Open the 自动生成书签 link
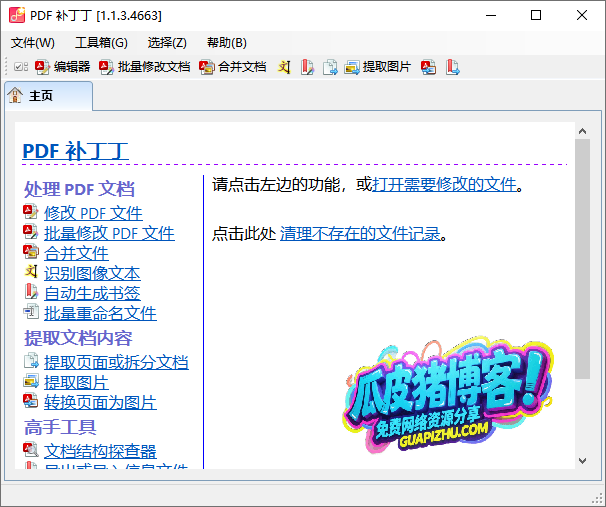This screenshot has width=606, height=507. [92, 293]
